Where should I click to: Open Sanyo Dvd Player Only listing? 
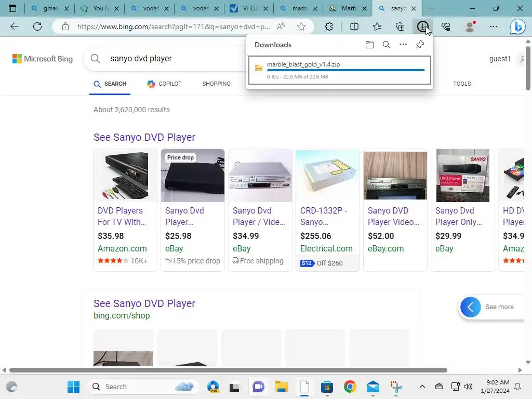(x=458, y=216)
